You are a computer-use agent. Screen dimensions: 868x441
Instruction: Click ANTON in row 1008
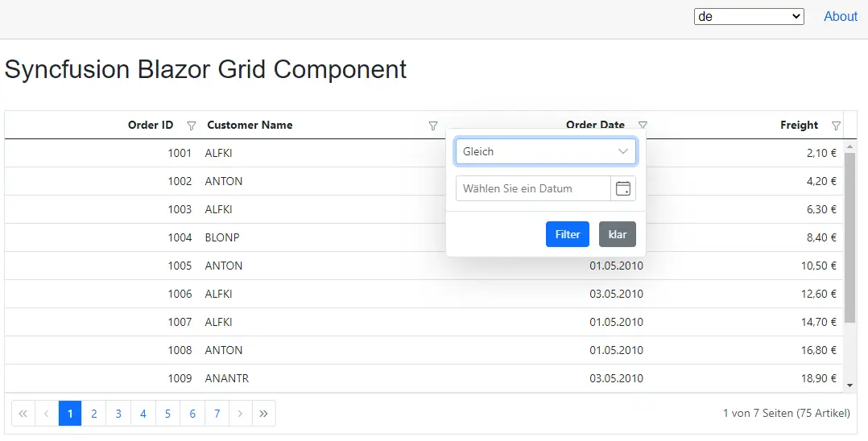pos(224,350)
